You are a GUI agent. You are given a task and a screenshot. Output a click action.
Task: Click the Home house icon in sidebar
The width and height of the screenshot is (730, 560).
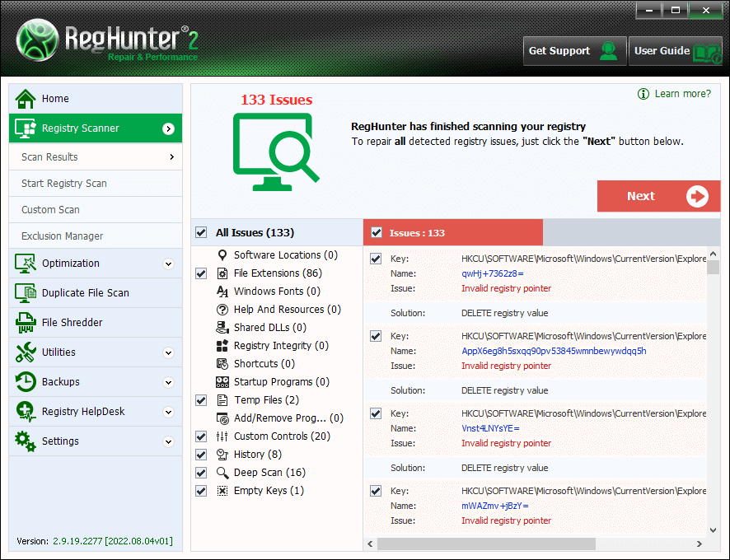click(x=26, y=99)
